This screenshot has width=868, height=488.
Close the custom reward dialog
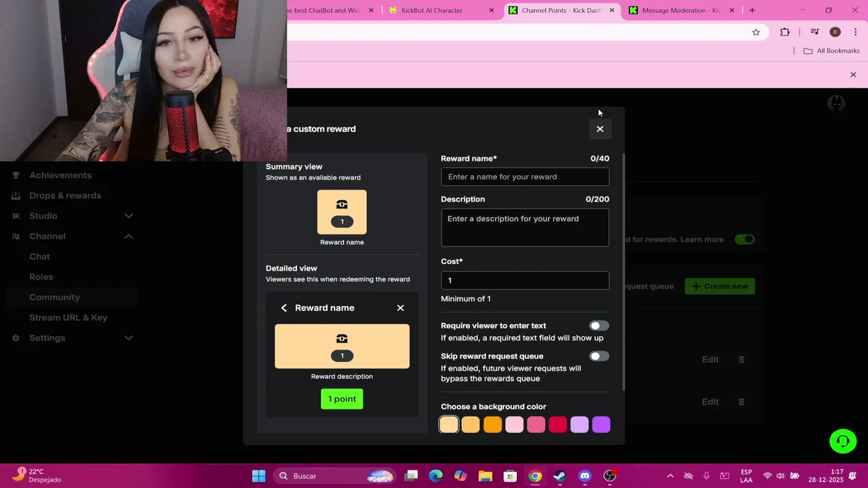599,129
